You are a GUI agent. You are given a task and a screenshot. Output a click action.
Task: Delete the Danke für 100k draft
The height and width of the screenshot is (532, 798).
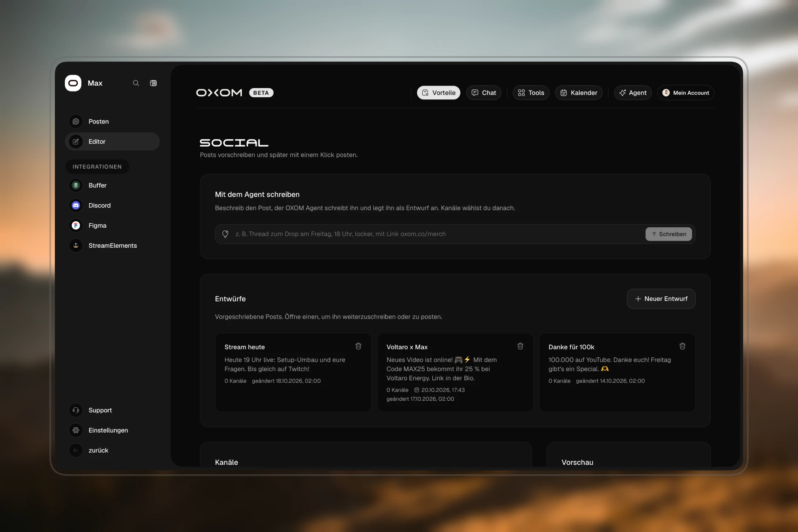point(682,346)
